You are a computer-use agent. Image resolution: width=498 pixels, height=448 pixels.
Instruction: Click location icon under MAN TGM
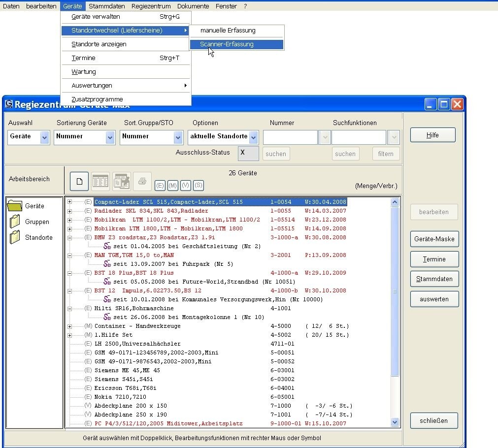pyautogui.click(x=107, y=264)
